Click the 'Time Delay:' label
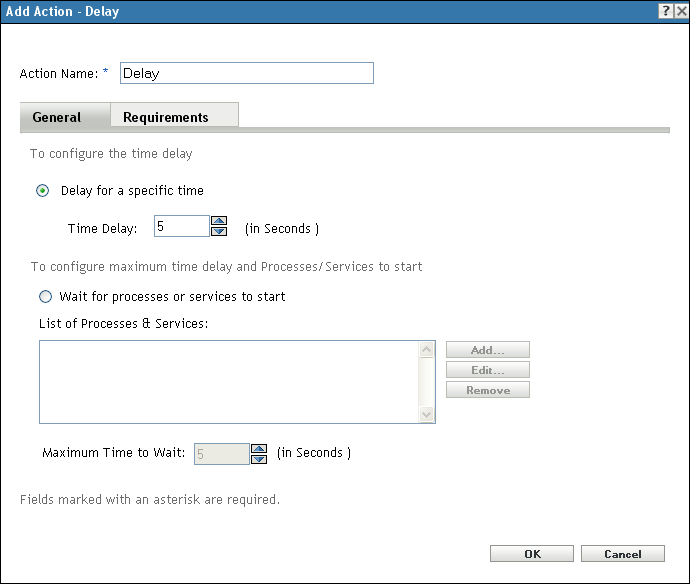This screenshot has height=584, width=690. [x=102, y=228]
